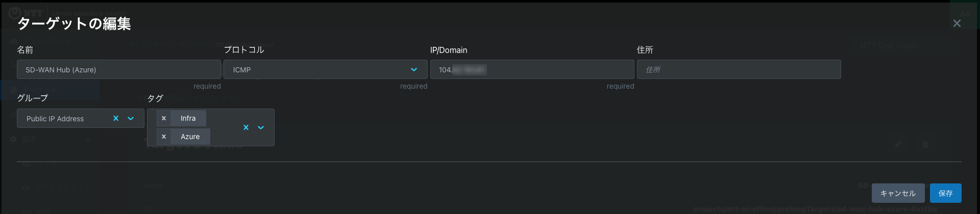Click the 保存 save button
Viewport: 980px width, 214px height.
tap(945, 193)
